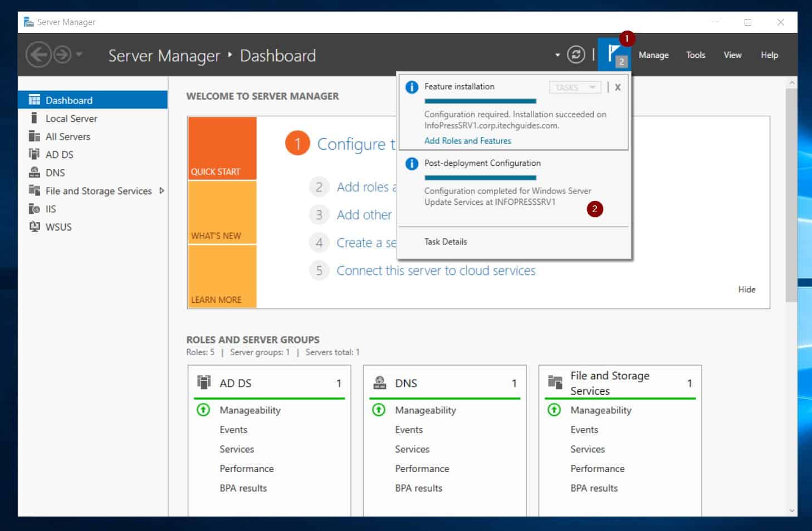Open the Notifications flag icon
Image resolution: width=812 pixels, height=531 pixels.
coord(614,55)
